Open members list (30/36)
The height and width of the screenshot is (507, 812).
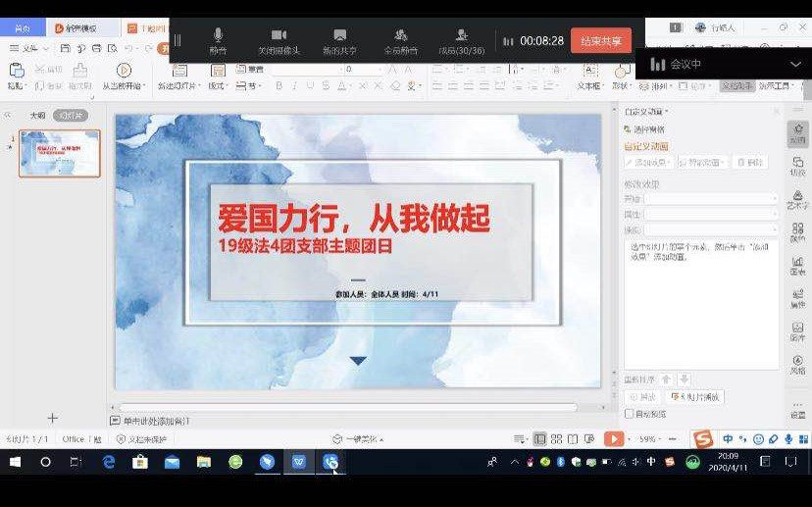[x=461, y=40]
